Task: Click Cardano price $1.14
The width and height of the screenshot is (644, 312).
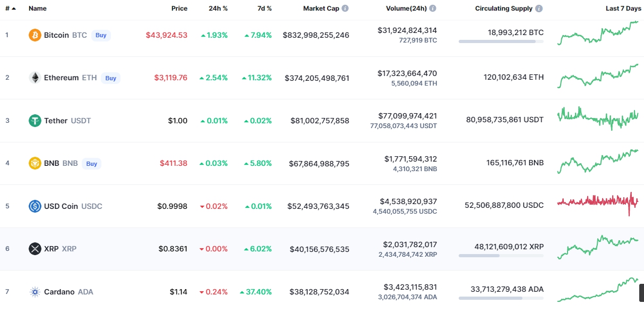Action: (x=179, y=291)
